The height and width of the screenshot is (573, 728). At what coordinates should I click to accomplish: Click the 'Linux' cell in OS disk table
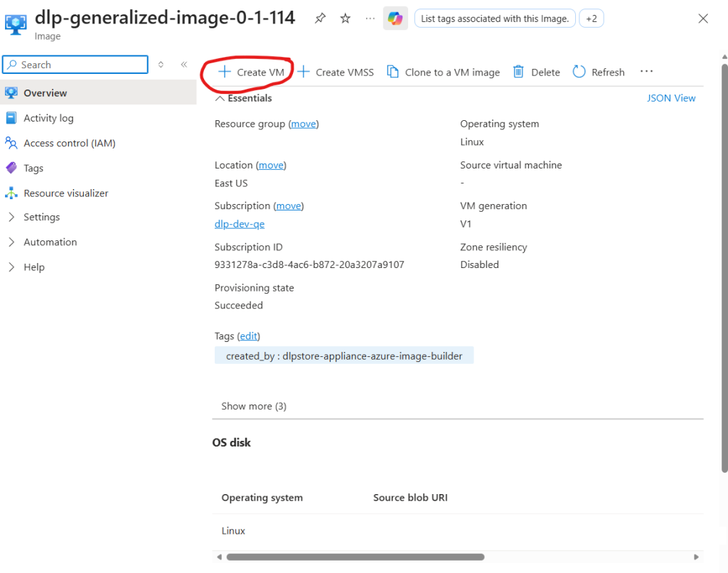233,531
